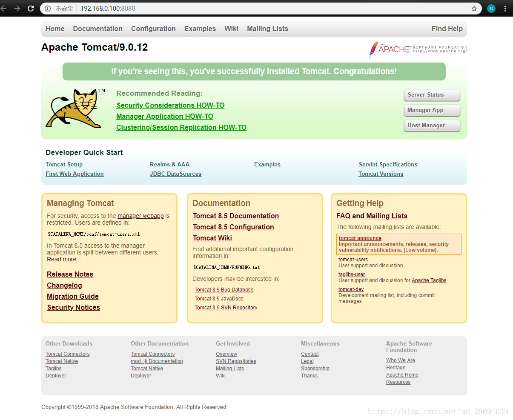Screen dimensions: 513x420
Task: Open the Servlet Specifications link
Action: (x=388, y=165)
